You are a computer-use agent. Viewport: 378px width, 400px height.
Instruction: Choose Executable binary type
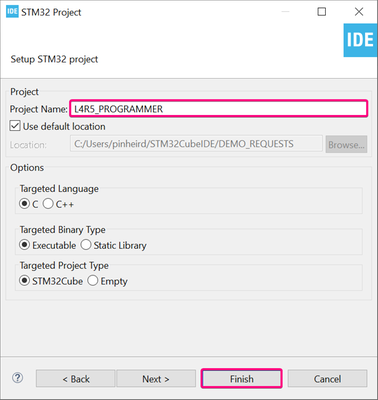point(24,245)
